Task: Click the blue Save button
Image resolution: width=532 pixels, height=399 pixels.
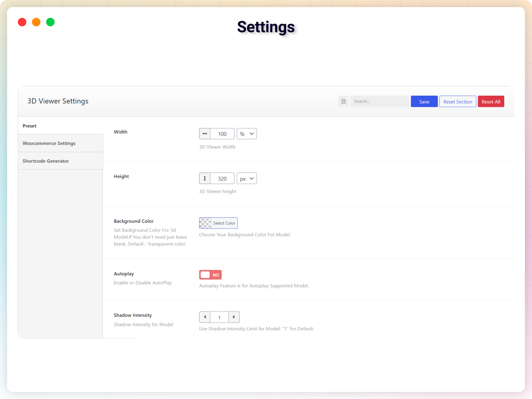Action: [x=424, y=101]
